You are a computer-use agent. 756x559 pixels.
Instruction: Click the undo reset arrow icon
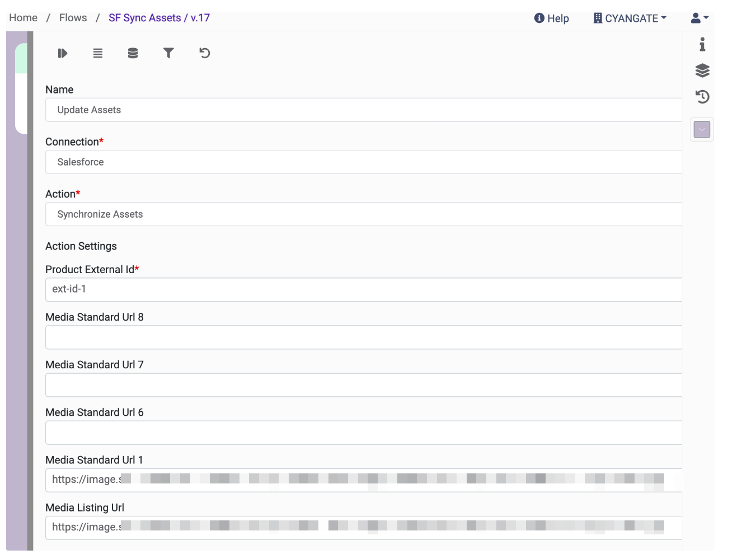(x=205, y=53)
